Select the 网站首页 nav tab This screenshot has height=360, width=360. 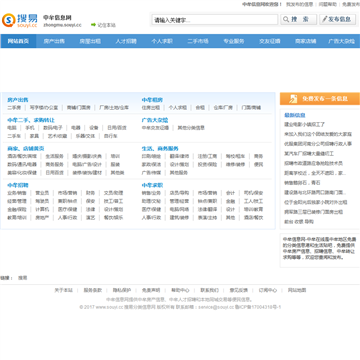(x=18, y=41)
